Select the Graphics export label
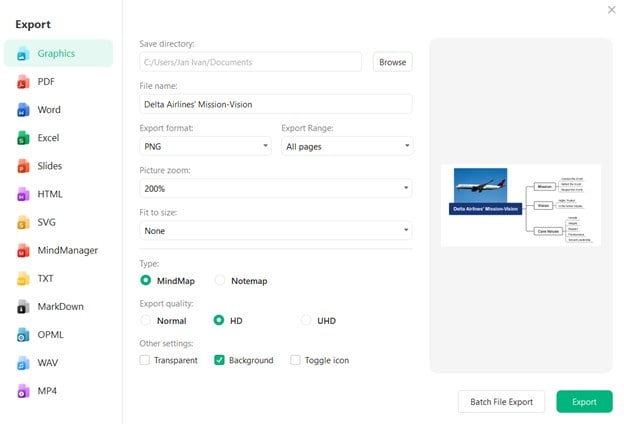 56,53
